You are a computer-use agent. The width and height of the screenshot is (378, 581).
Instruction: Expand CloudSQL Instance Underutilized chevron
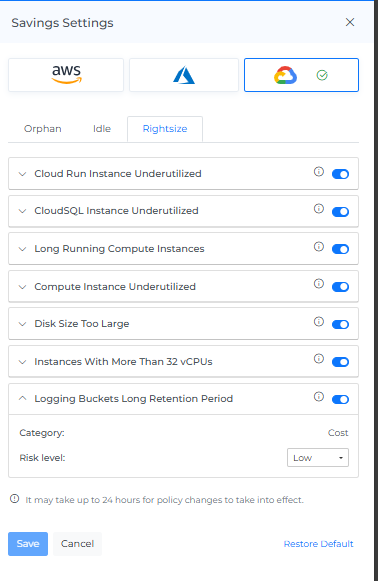pos(23,211)
